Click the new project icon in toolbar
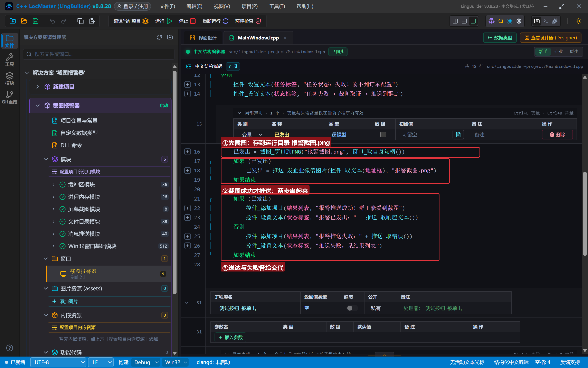Image resolution: width=588 pixels, height=368 pixels. [12, 21]
